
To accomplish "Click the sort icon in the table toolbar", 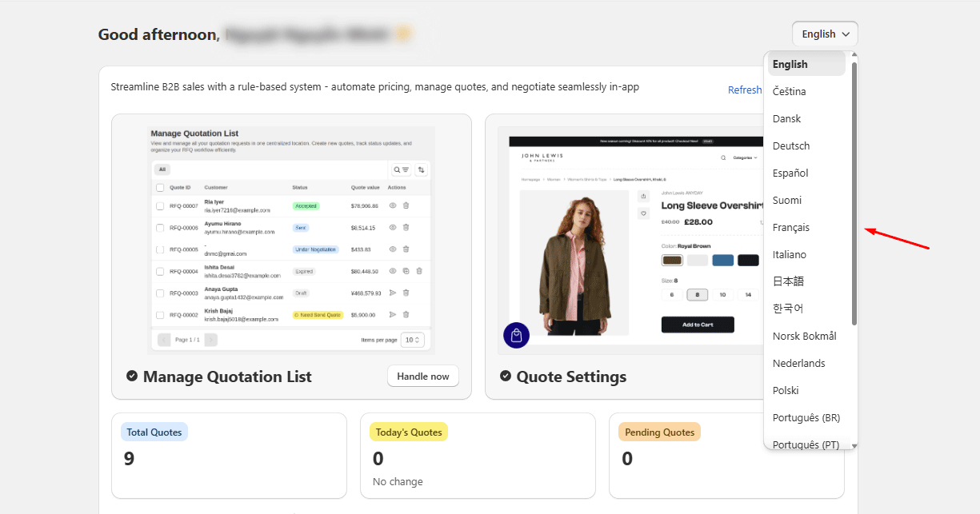I will [421, 170].
